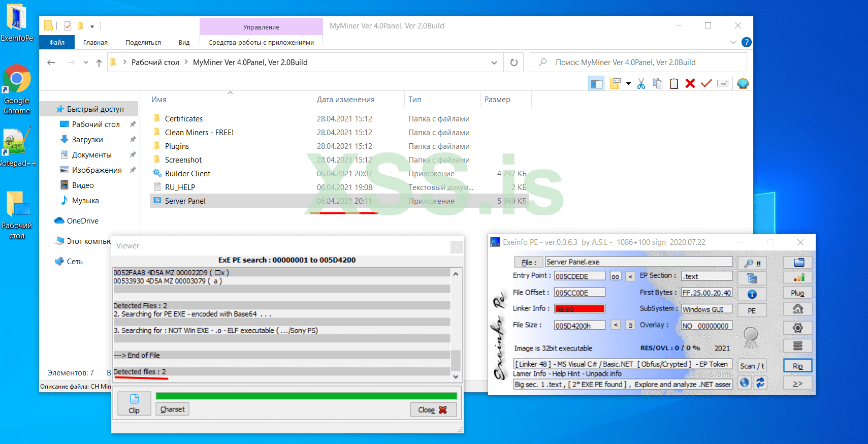
Task: Click the red Linker Info field
Action: click(580, 309)
